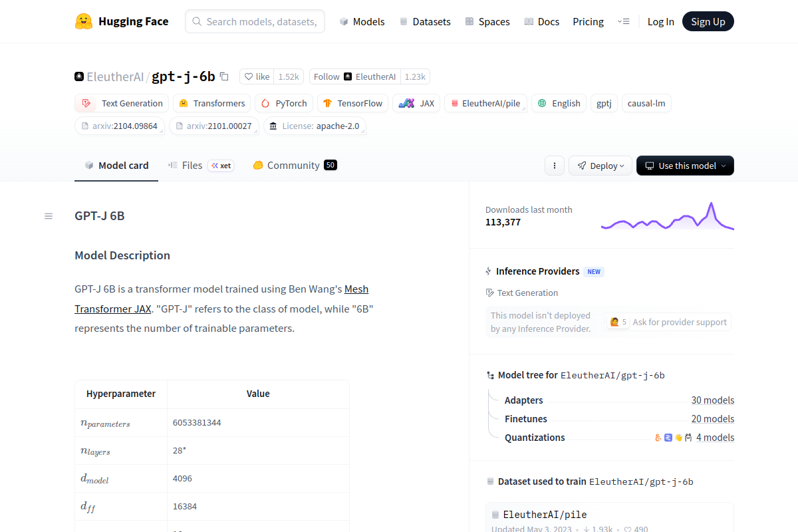Image resolution: width=798 pixels, height=532 pixels.
Task: Click the EleutherAI organization avatar icon
Action: (x=79, y=76)
